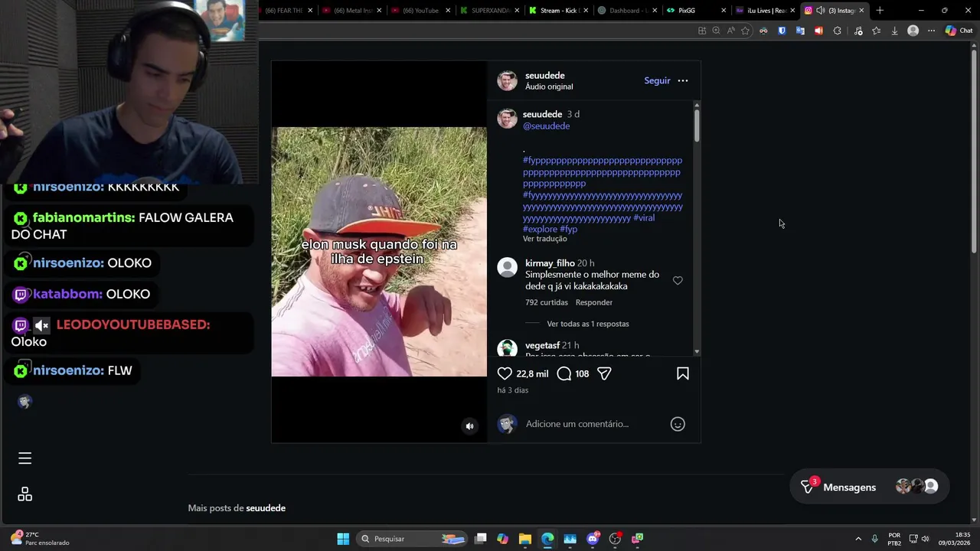
Task: Open the emoji picker in comment box
Action: [x=678, y=424]
